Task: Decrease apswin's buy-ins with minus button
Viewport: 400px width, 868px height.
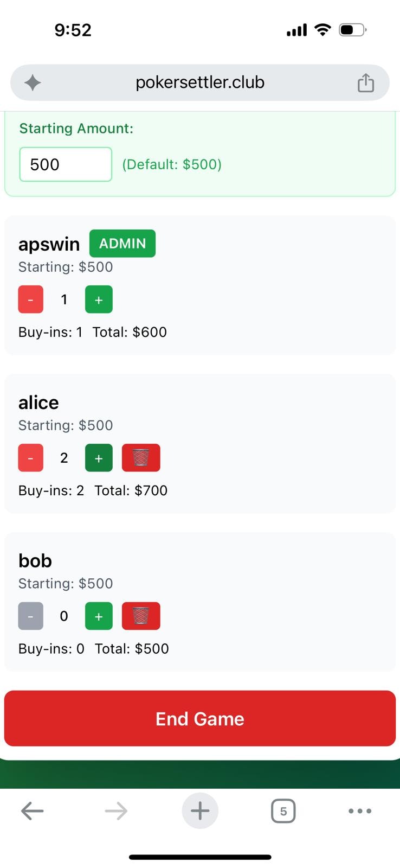Action: [x=31, y=299]
